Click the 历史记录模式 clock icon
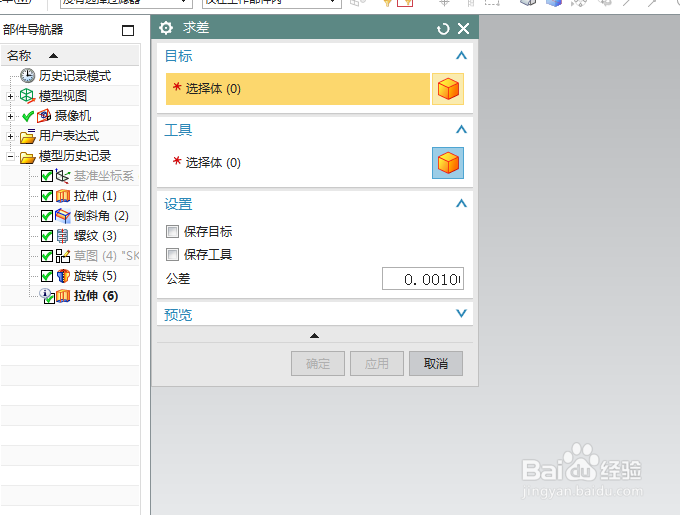Image resolution: width=680 pixels, height=515 pixels. 27,75
